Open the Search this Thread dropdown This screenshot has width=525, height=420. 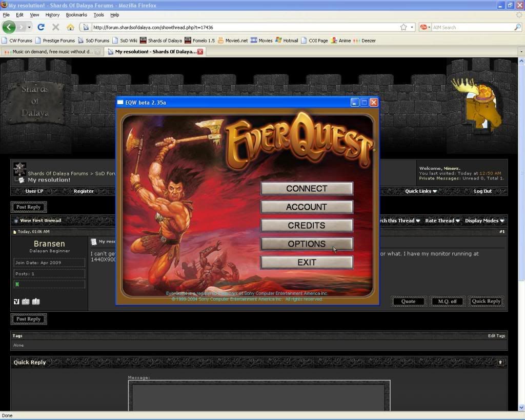click(x=400, y=221)
